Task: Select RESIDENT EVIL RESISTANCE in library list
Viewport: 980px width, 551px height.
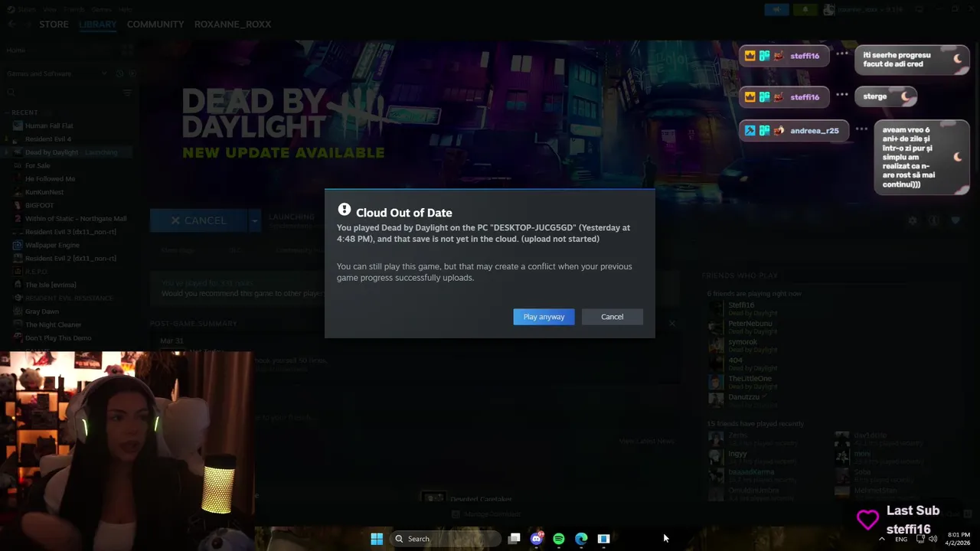Action: click(x=69, y=298)
